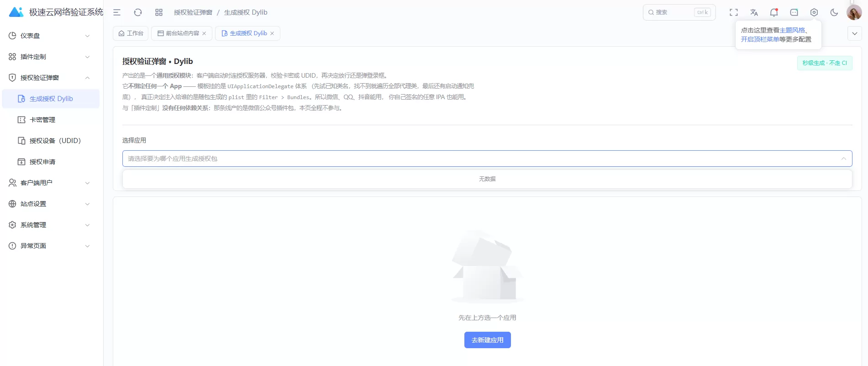
Task: Click the 主题风格 link in tooltip
Action: (x=792, y=30)
